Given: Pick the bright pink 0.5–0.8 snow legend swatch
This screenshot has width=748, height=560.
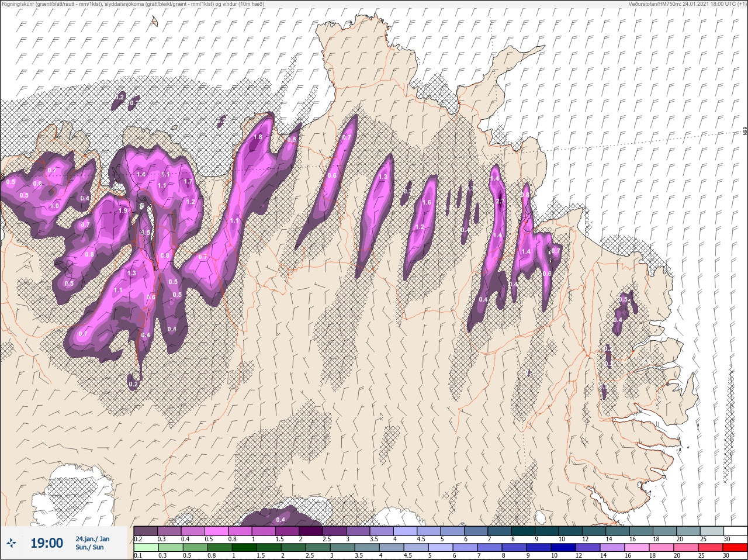Looking at the screenshot, I should click(x=216, y=531).
